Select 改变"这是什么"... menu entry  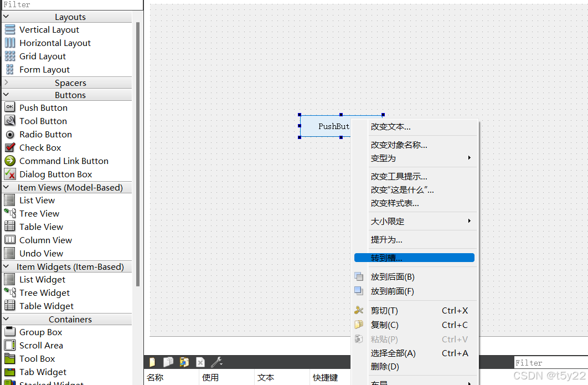coord(414,190)
